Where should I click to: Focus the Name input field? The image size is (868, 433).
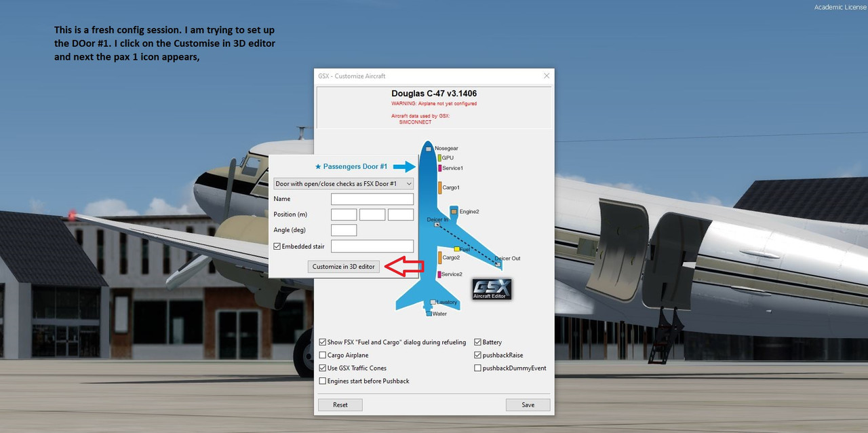point(372,200)
